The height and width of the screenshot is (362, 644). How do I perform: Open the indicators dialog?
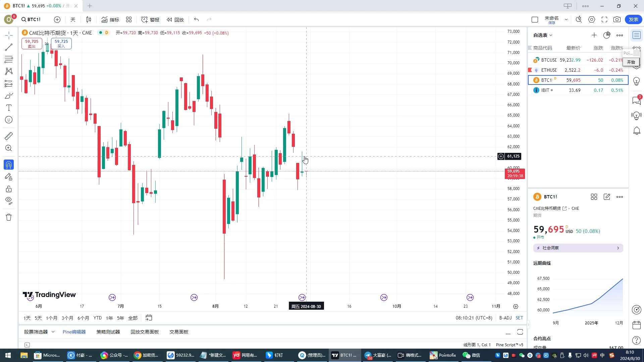(x=110, y=19)
